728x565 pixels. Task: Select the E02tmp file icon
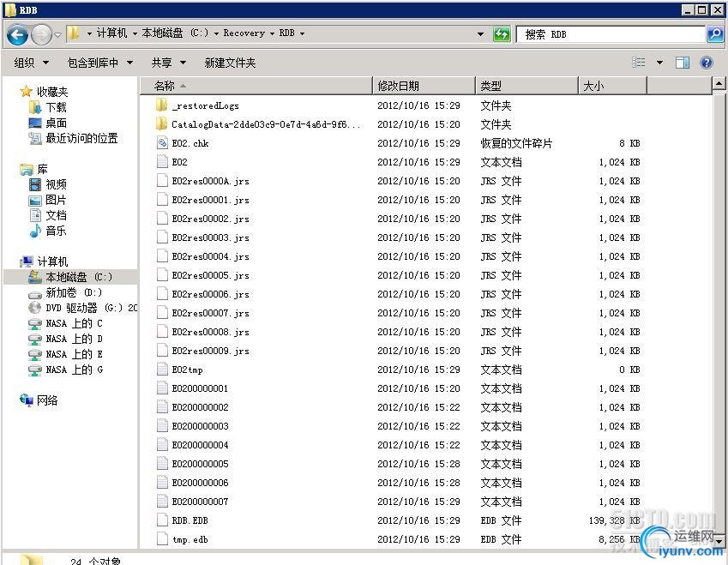[x=162, y=369]
